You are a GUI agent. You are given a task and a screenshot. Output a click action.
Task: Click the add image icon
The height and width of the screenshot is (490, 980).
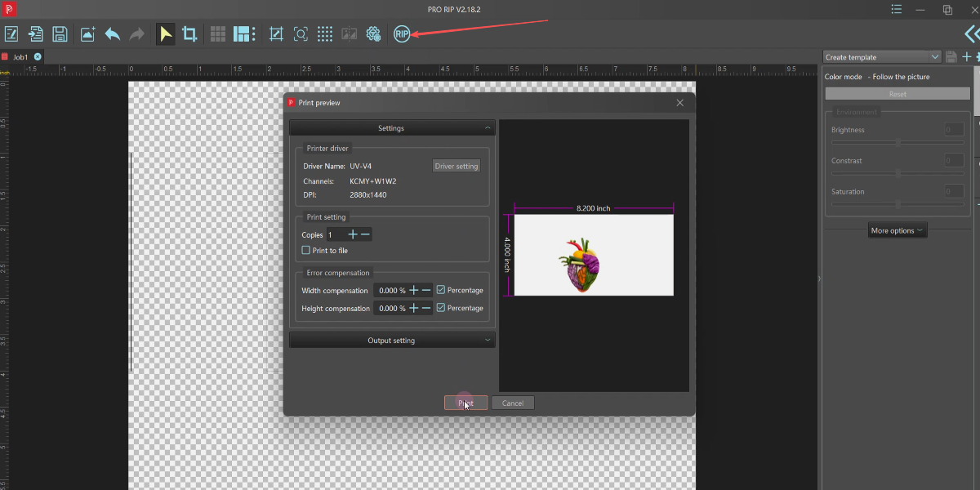click(87, 34)
